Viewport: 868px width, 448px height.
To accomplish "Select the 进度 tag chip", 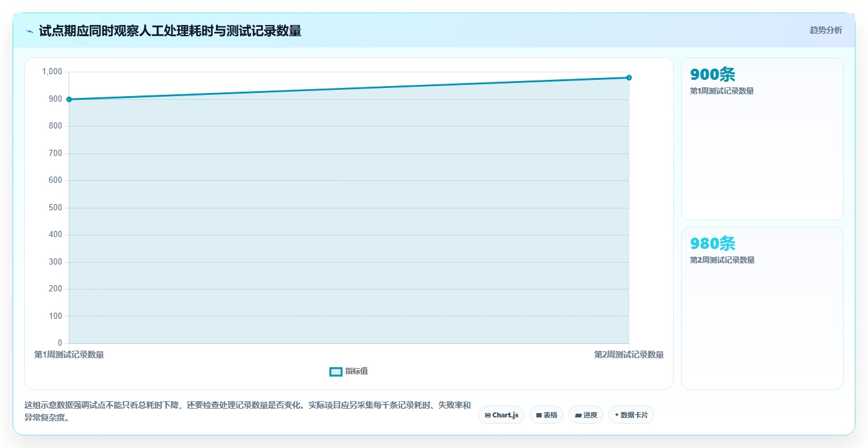I will [x=586, y=415].
